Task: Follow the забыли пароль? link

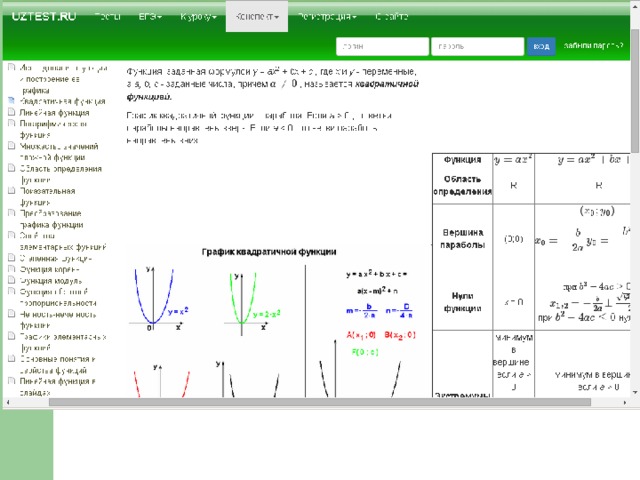Action: (593, 46)
